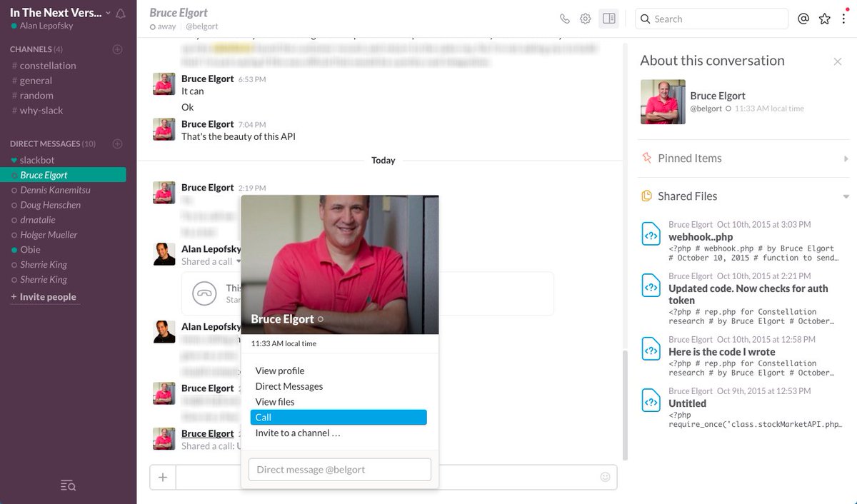
Task: Click the DIRECT MESSAGES section header
Action: [53, 143]
